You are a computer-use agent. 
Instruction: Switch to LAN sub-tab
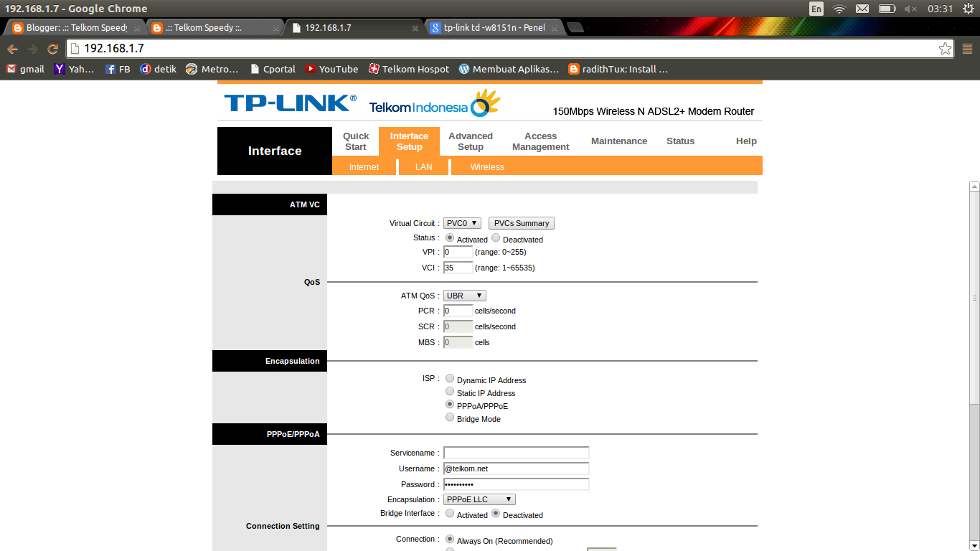pyautogui.click(x=423, y=166)
